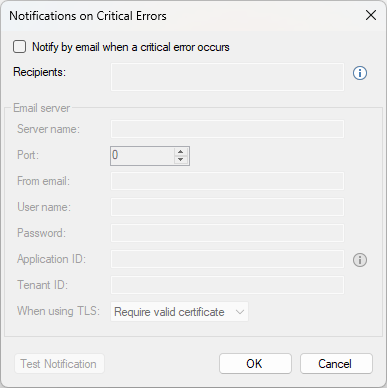The height and width of the screenshot is (388, 387).
Task: Close the Notifications on Critical Errors dialog
Action: (371, 15)
